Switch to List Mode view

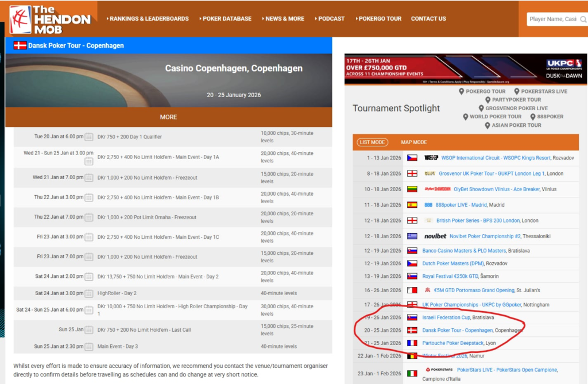(372, 142)
